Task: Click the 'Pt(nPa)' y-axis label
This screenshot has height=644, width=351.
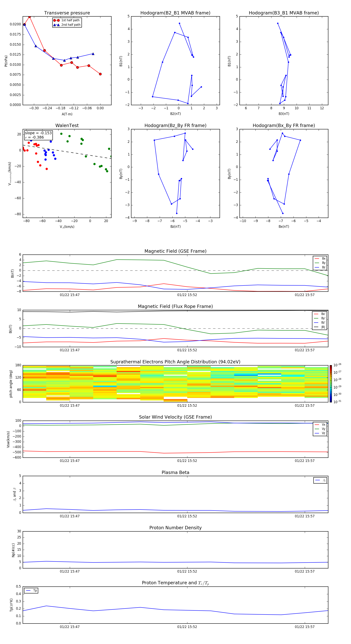Action: 6,61
